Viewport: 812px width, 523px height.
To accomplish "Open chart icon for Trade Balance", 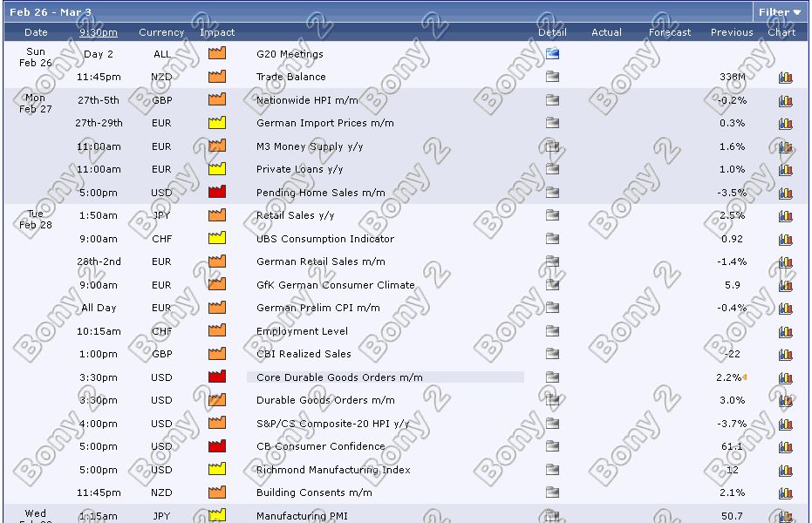I will point(785,78).
